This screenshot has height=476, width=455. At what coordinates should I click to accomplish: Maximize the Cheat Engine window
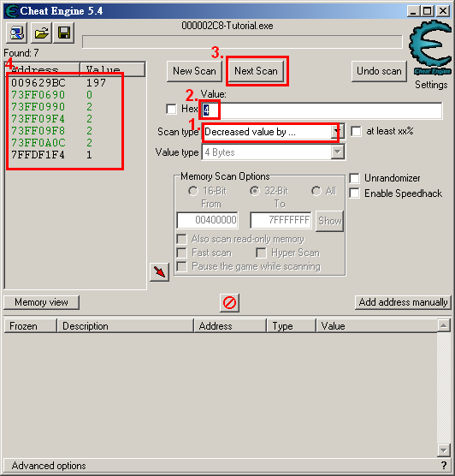pyautogui.click(x=428, y=11)
